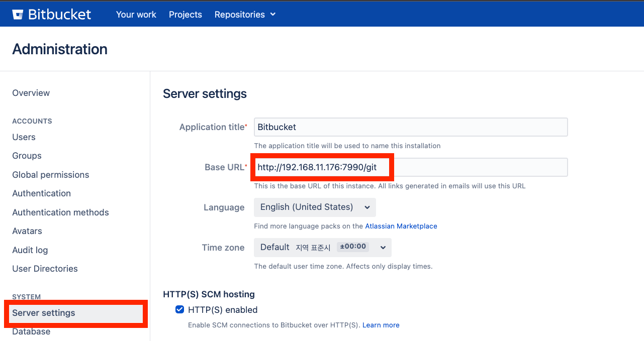Open the Language dropdown

[x=315, y=207]
